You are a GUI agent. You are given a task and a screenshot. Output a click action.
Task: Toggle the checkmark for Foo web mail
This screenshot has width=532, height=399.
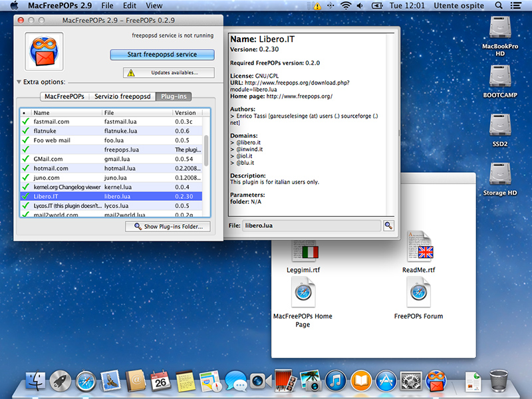(25, 140)
